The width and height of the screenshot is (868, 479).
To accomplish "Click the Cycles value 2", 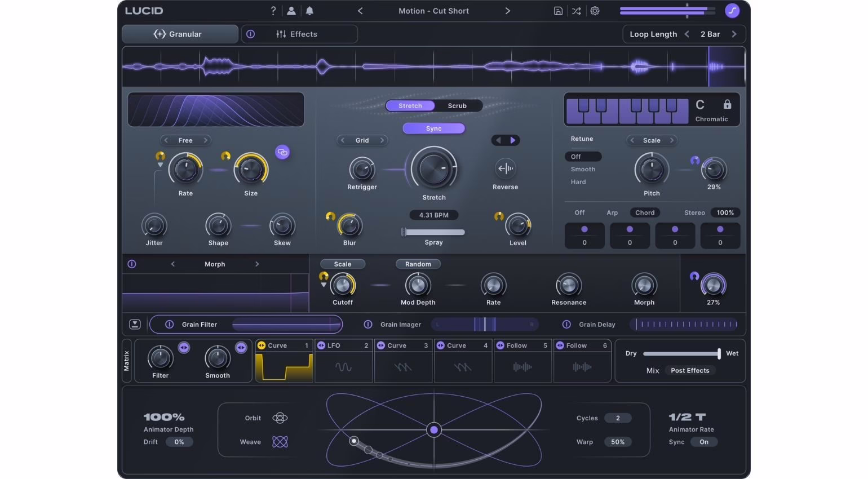I will pos(618,418).
